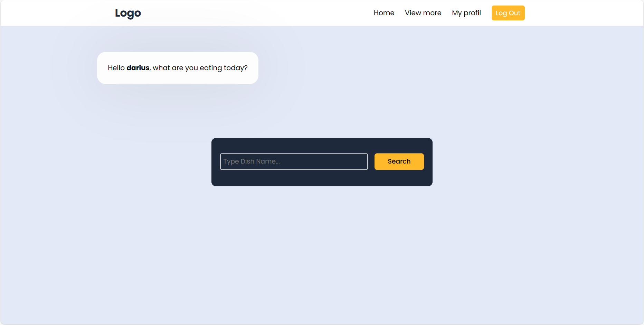644x325 pixels.
Task: Click the greeting bubble saying Hello darius
Action: pos(178,68)
